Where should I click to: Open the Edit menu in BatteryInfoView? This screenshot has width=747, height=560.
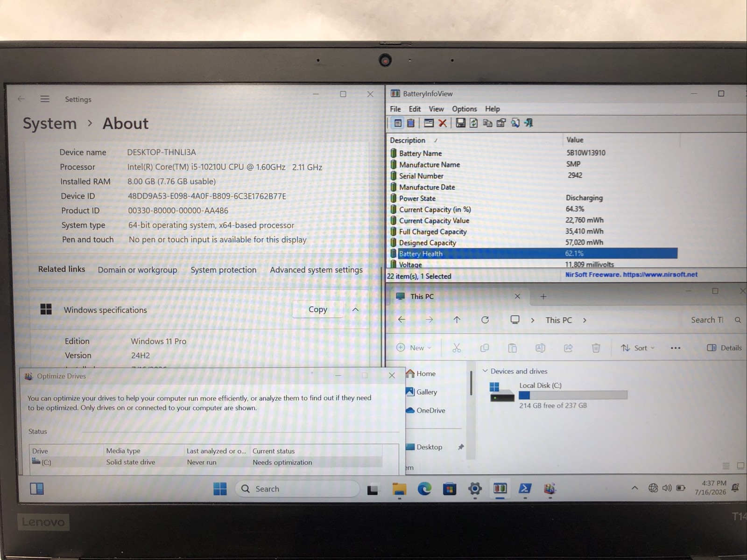pos(415,109)
